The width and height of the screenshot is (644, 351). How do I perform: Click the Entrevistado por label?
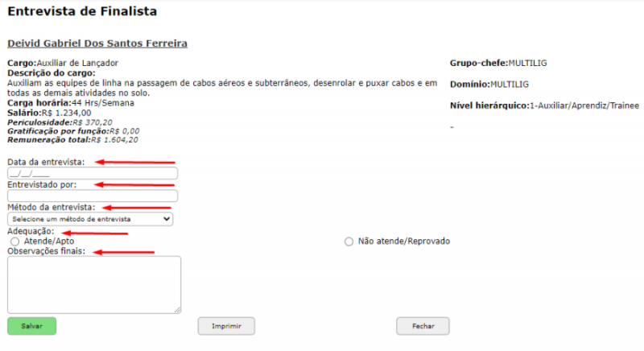pos(42,184)
